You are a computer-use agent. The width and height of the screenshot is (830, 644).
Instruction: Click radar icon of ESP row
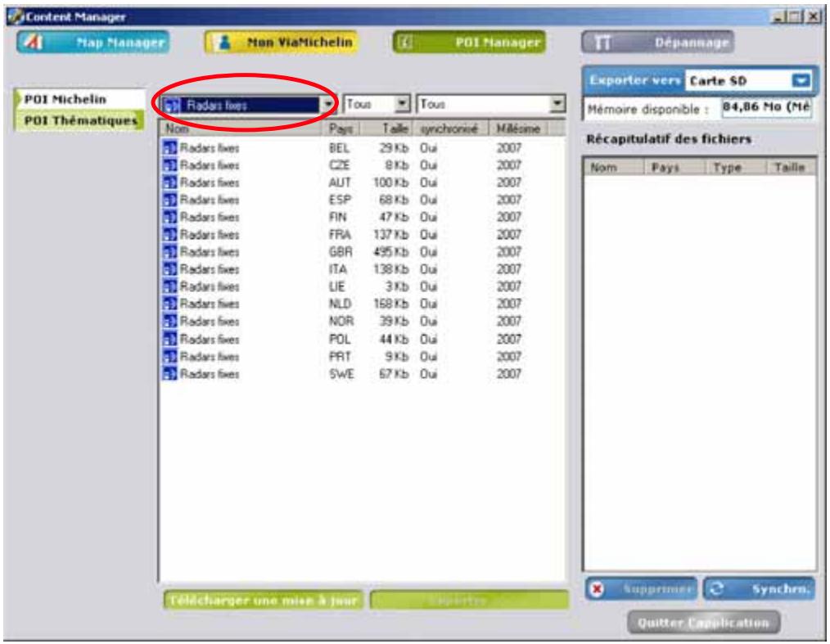[170, 200]
